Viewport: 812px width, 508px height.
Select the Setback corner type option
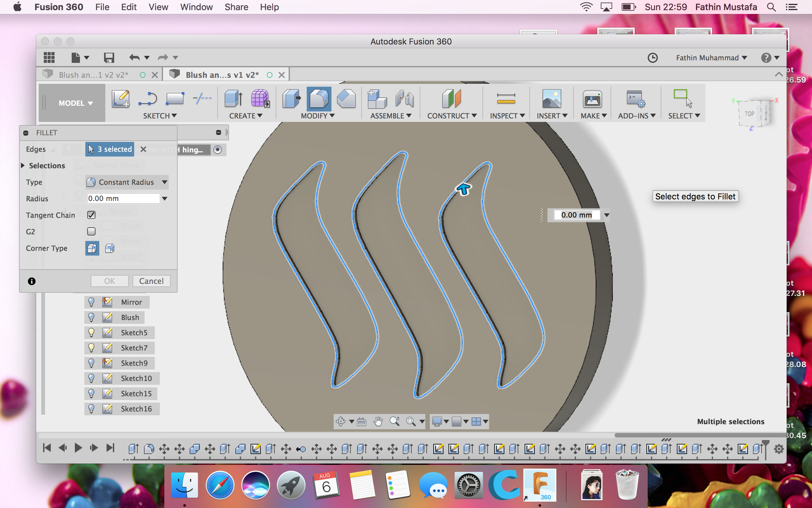pos(110,248)
